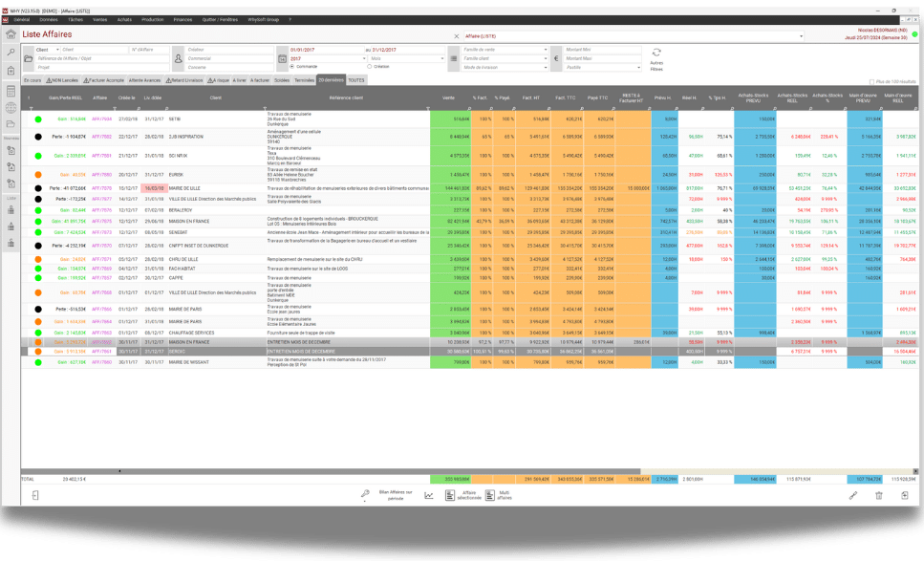Viewport: 924px width, 561px height.
Task: Sort by the Gain/Perte REEL column header
Action: 65,97
